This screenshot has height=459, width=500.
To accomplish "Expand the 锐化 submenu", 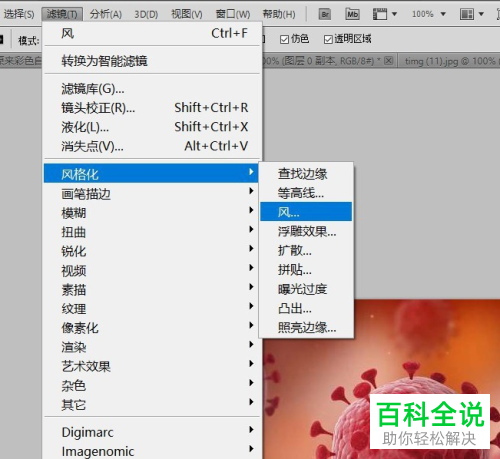I will click(152, 251).
